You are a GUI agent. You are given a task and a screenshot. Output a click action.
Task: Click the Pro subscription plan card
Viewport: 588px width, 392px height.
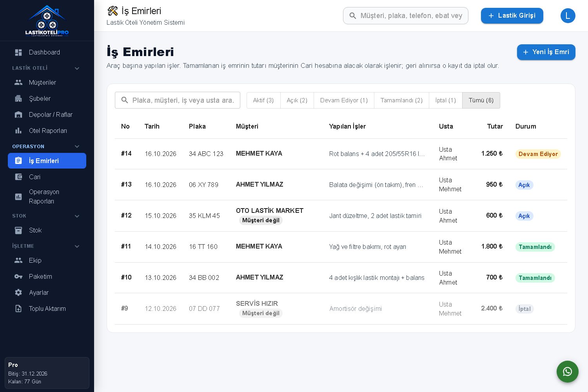47,373
